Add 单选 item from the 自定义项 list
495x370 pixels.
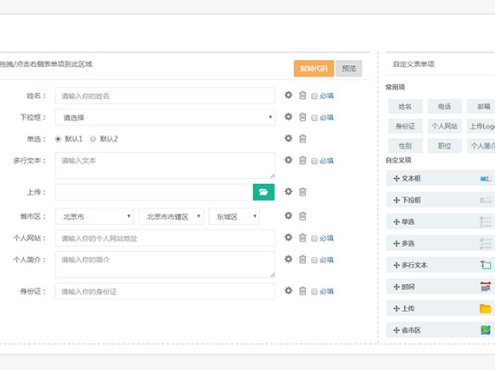click(441, 222)
